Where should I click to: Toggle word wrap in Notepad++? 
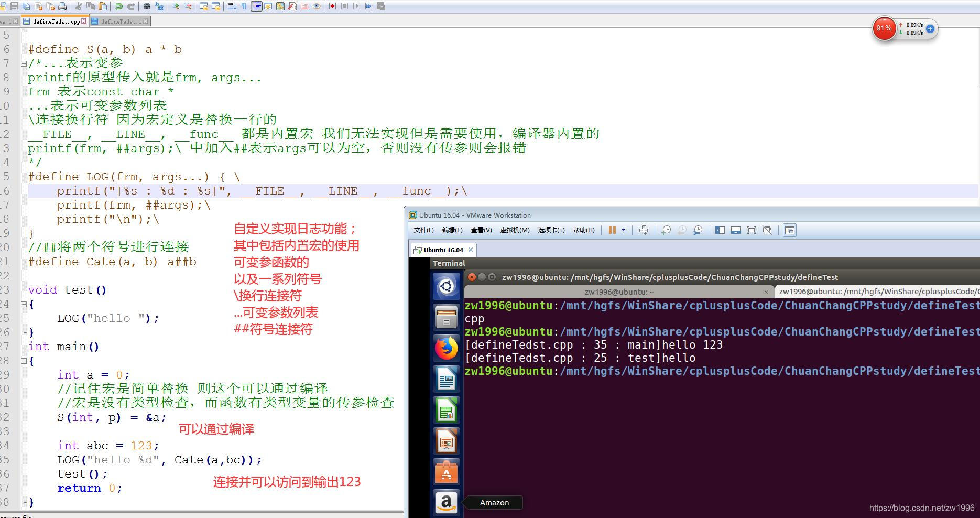232,6
